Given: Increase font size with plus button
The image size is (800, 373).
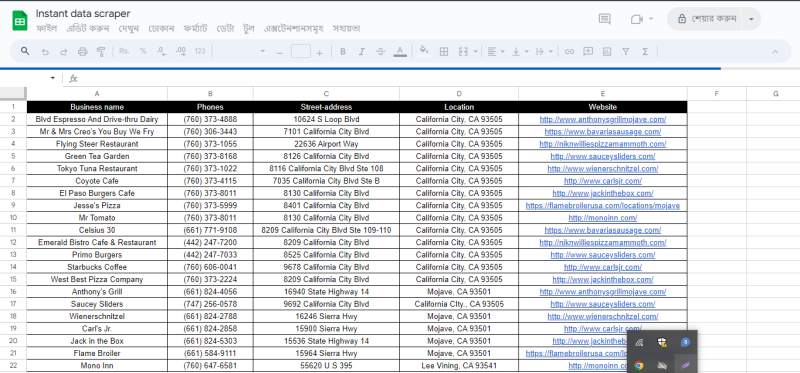Looking at the screenshot, I should click(x=320, y=52).
